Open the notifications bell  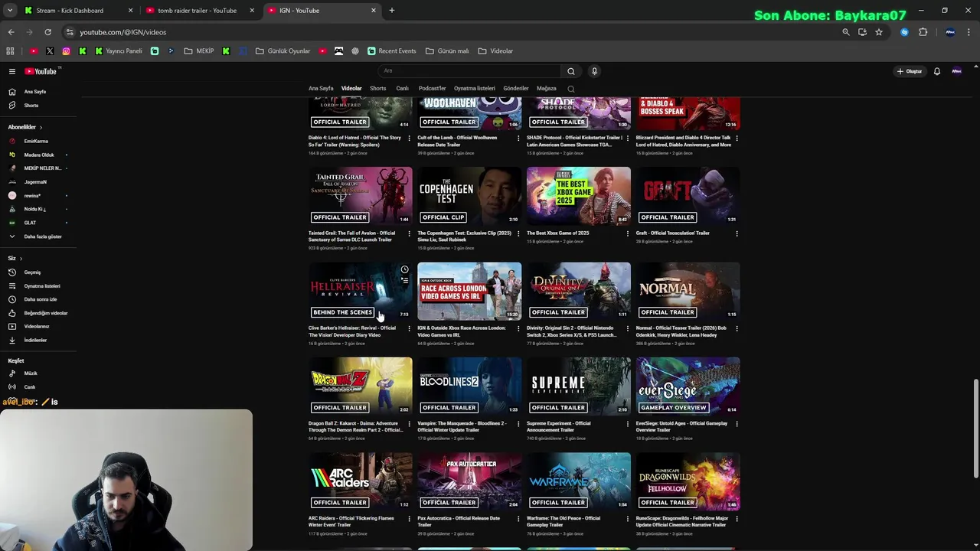tap(937, 71)
